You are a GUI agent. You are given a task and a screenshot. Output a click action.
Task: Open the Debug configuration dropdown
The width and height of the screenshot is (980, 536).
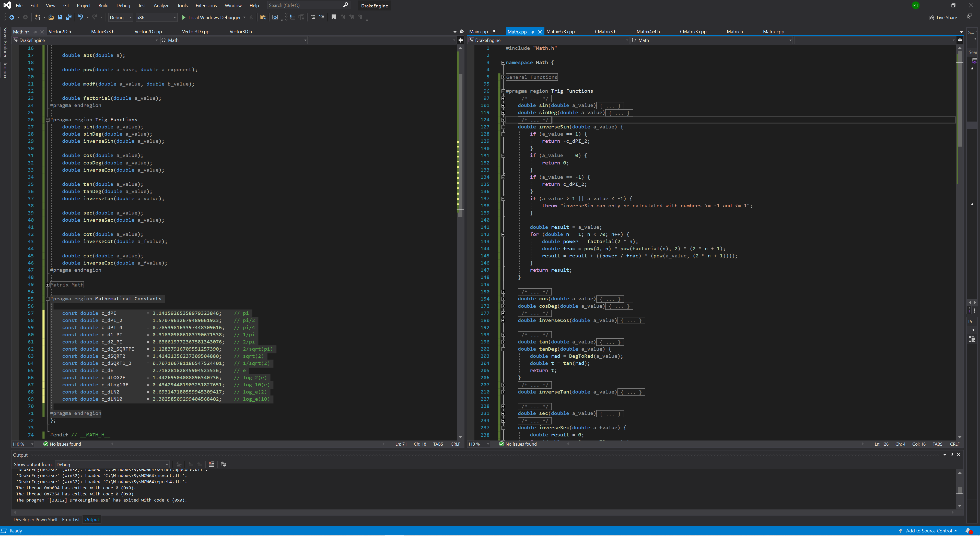click(x=120, y=17)
